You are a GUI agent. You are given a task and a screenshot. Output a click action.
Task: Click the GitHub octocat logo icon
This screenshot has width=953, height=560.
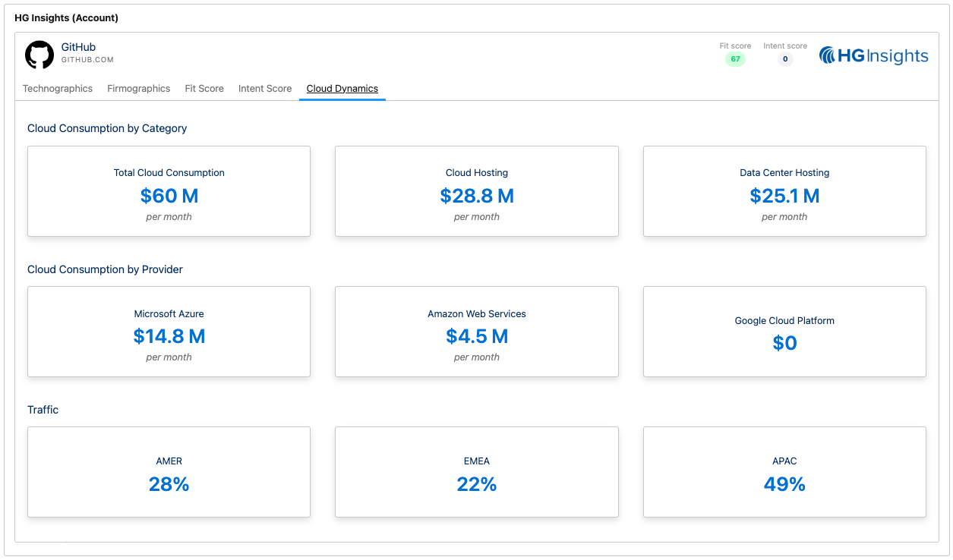(x=39, y=55)
